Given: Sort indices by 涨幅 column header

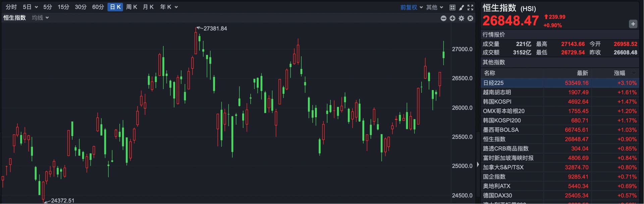Looking at the screenshot, I should 620,73.
